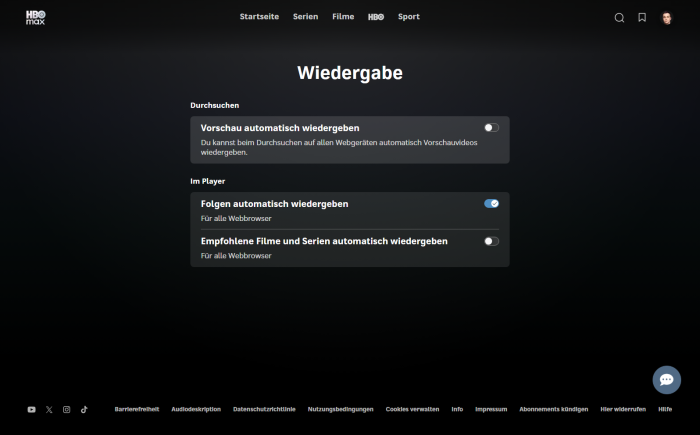This screenshot has height=435, width=700.
Task: Click the Im Player section label
Action: click(x=208, y=181)
